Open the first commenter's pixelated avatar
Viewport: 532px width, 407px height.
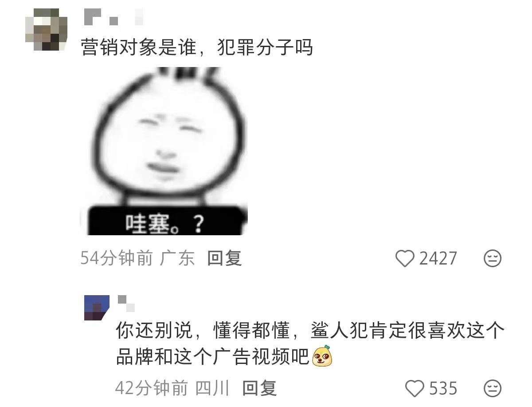[46, 29]
